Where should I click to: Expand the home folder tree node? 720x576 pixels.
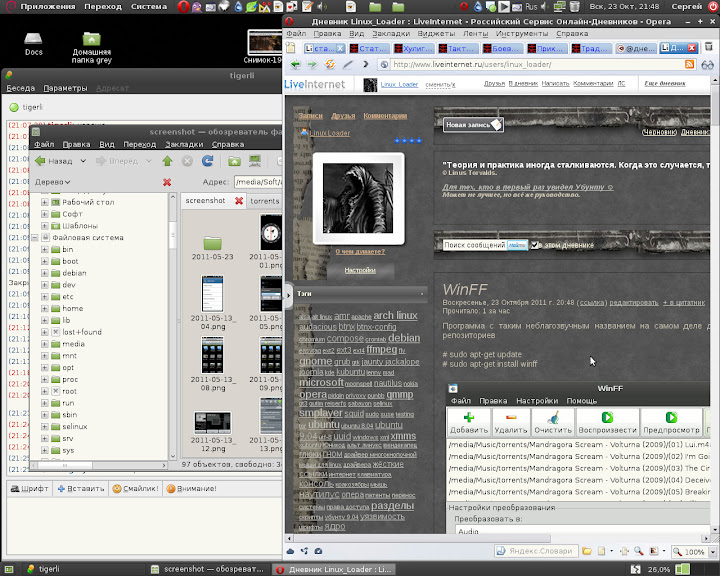click(45, 309)
